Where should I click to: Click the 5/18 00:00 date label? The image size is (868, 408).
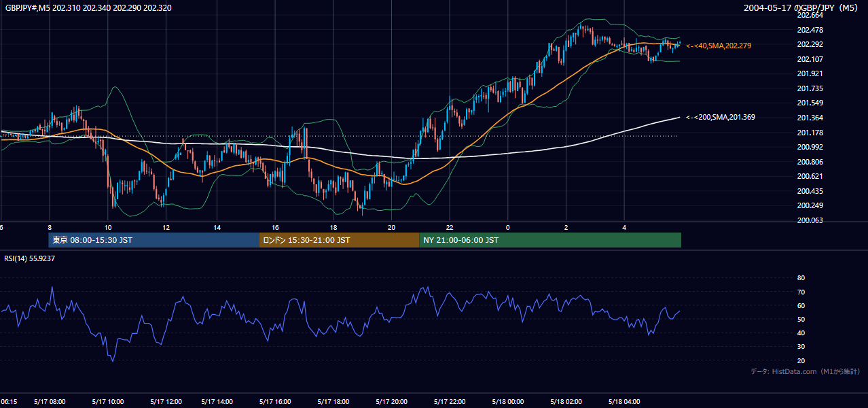pyautogui.click(x=508, y=402)
